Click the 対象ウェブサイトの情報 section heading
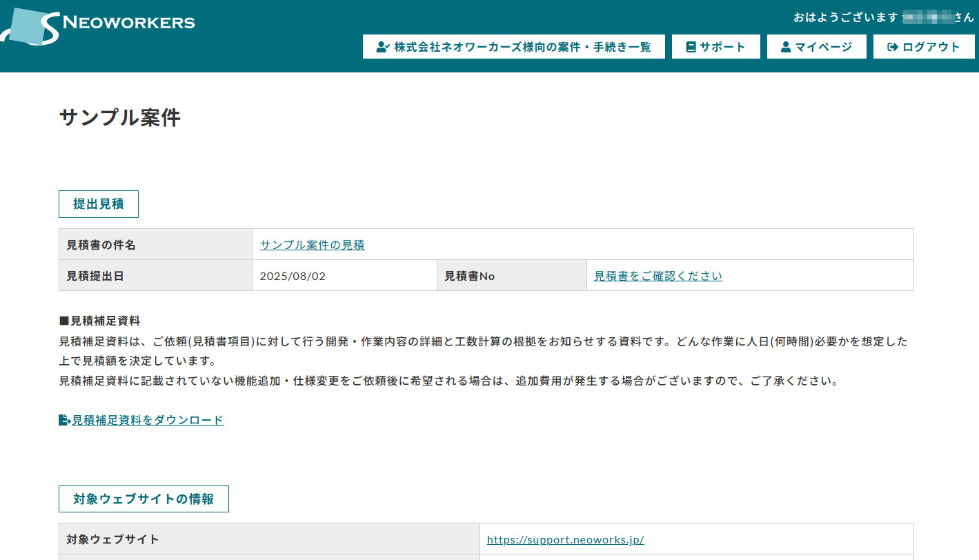Image resolution: width=979 pixels, height=560 pixels. (144, 499)
